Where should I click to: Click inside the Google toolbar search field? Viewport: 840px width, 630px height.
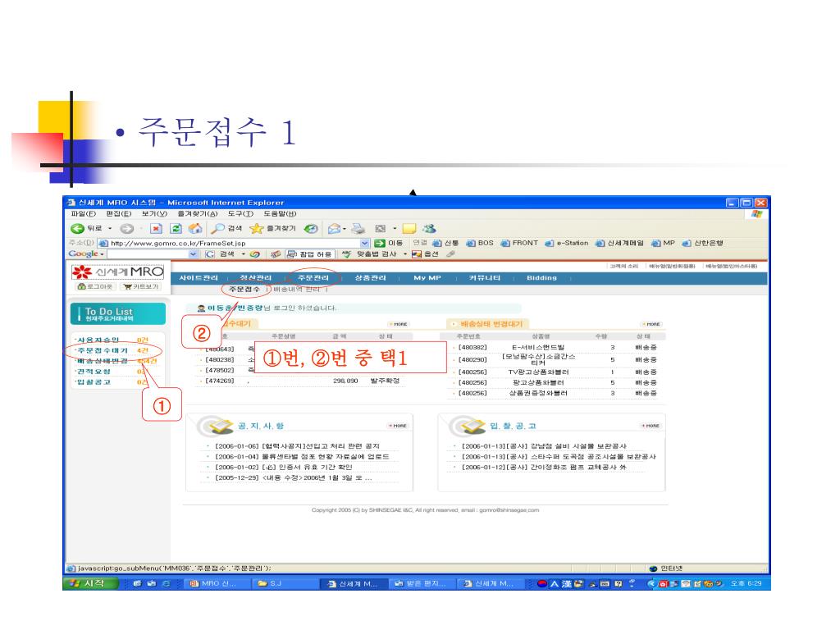[148, 254]
